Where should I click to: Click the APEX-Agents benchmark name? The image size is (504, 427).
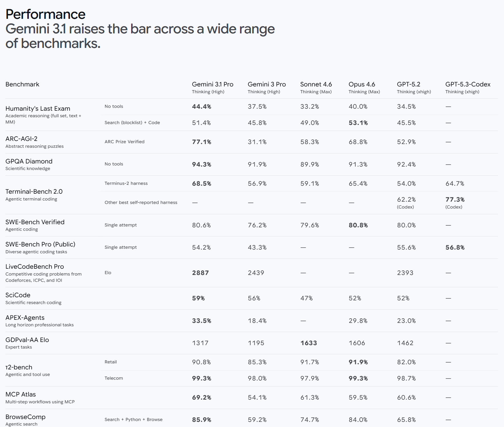25,318
